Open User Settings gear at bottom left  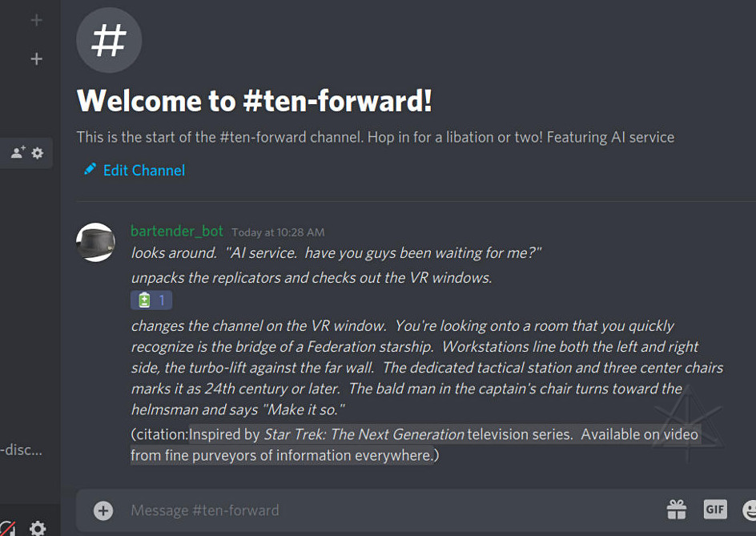(x=38, y=528)
